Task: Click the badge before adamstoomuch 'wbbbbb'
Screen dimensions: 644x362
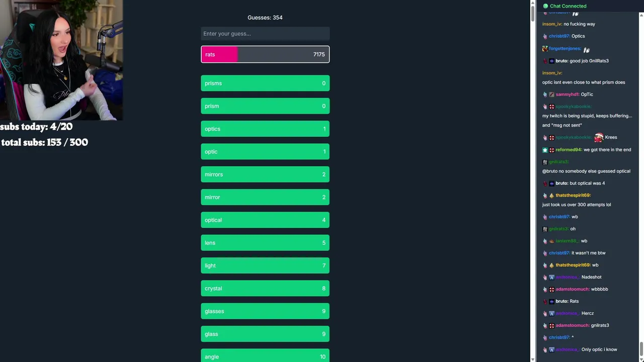Action: coord(551,289)
